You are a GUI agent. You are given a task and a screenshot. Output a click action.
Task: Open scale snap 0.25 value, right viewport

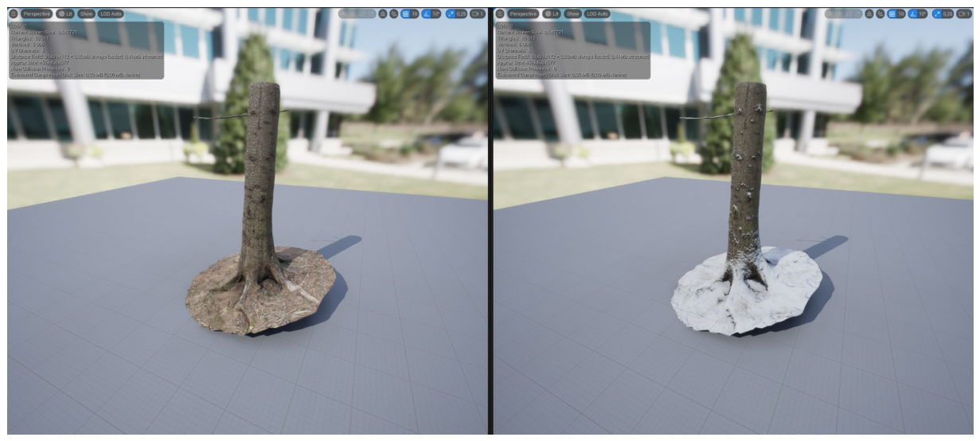947,14
